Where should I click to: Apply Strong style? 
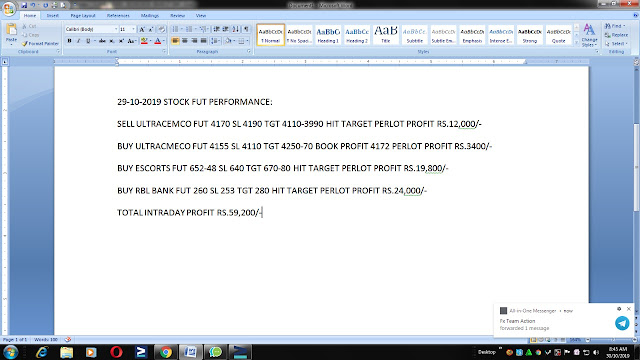tap(529, 35)
